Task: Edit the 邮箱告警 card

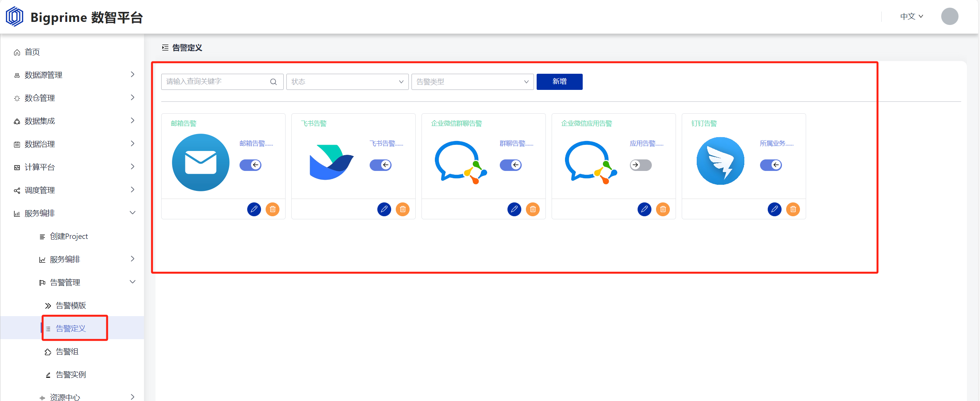Action: tap(254, 209)
